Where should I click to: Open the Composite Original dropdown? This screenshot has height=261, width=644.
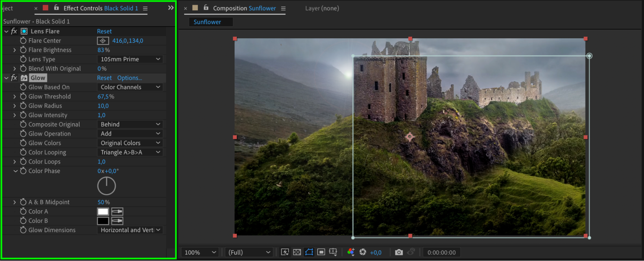[x=130, y=124]
